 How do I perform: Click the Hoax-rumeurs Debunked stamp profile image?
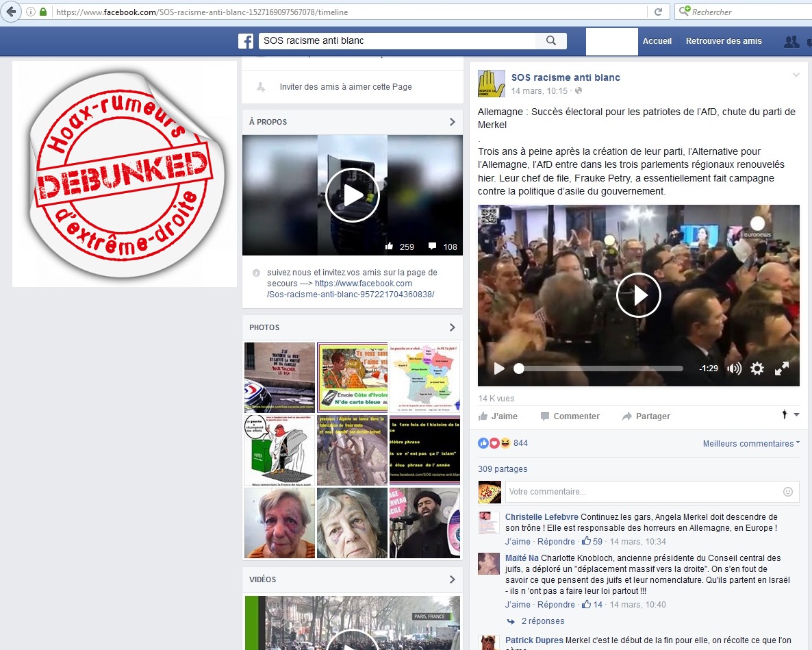coord(125,174)
